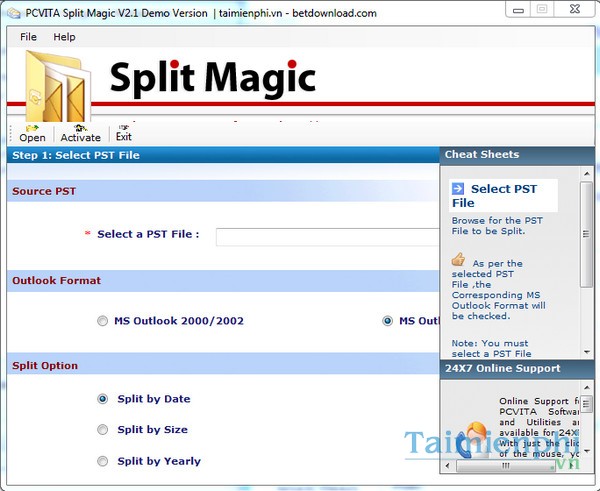Choose the Split by Yearly option

coord(103,461)
